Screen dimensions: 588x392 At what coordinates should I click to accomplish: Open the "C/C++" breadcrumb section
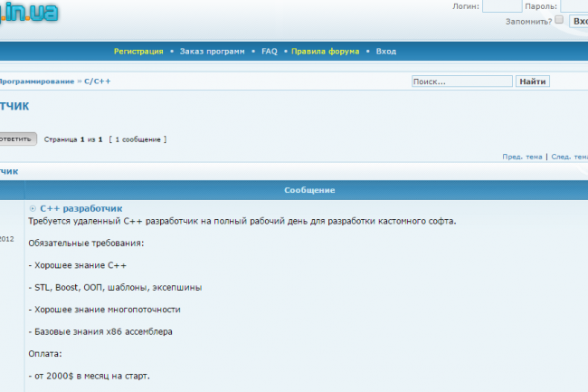(x=97, y=81)
